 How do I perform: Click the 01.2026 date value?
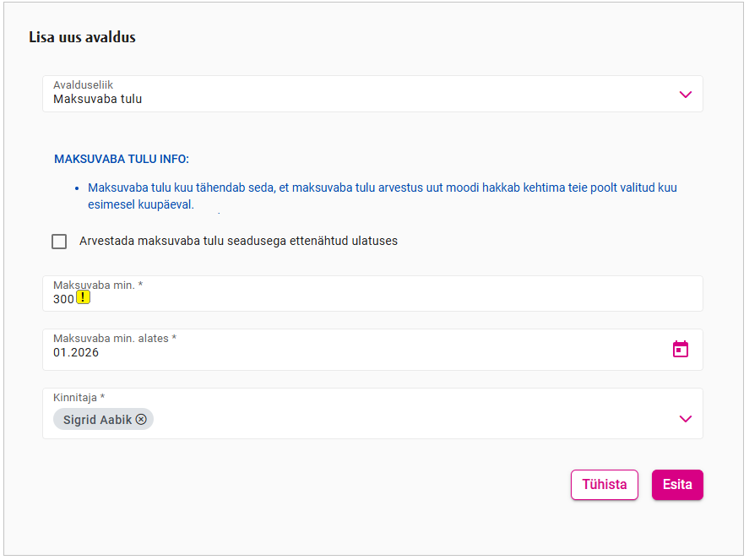tap(76, 353)
